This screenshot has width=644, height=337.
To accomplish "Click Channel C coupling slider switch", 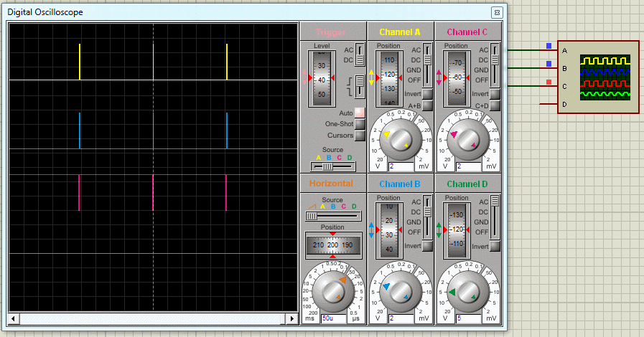I will point(495,65).
